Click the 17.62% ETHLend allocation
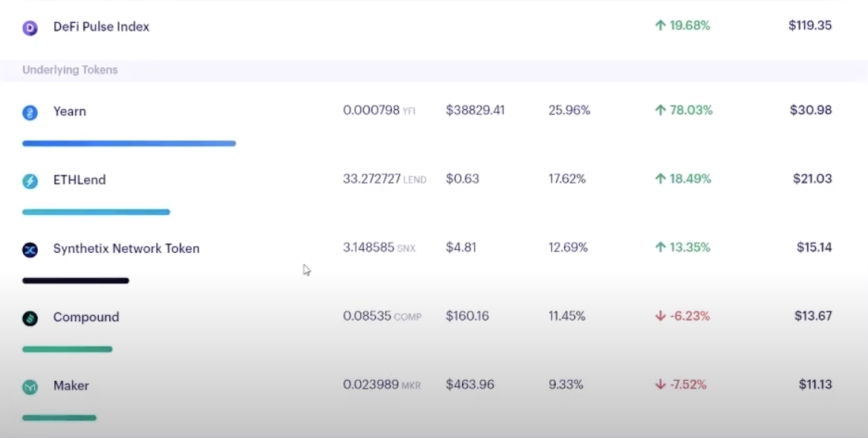Viewport: 868px width, 438px height. coord(568,179)
